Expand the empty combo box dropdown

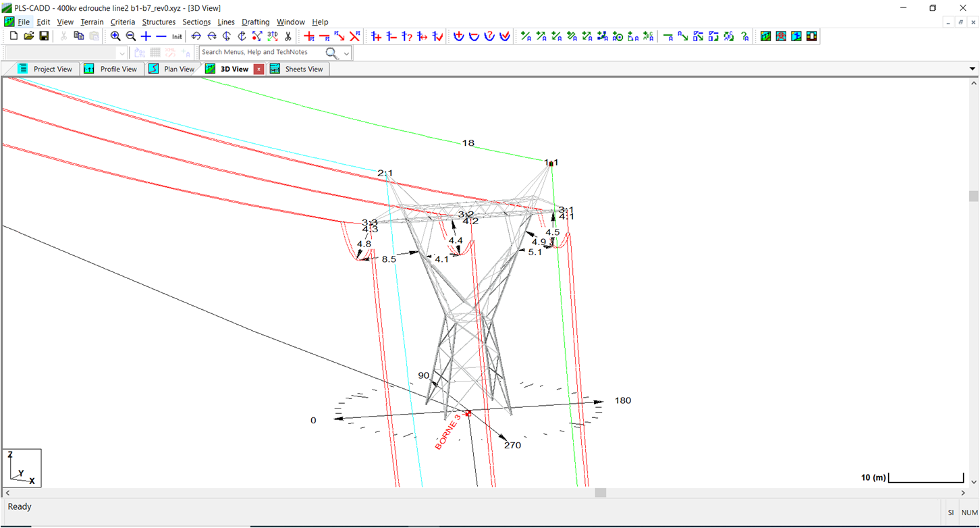point(121,53)
